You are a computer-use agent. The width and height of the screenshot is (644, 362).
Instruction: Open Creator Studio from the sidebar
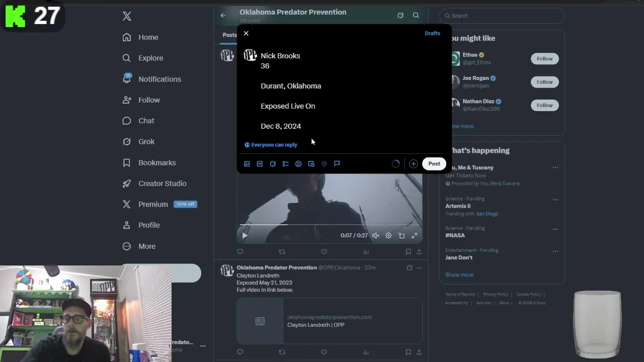click(x=154, y=184)
